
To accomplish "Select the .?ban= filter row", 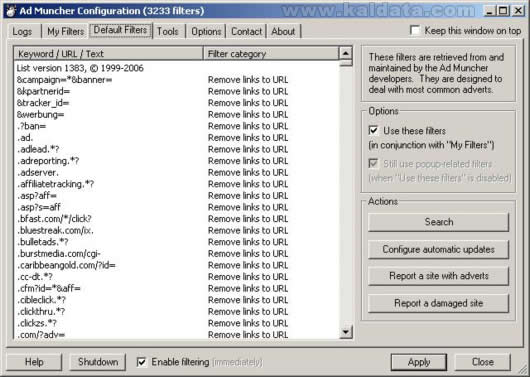I will [176, 126].
